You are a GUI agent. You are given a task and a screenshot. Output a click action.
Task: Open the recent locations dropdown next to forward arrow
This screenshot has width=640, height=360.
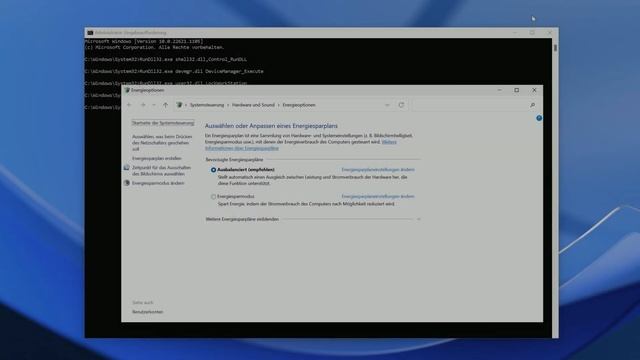pyautogui.click(x=154, y=105)
